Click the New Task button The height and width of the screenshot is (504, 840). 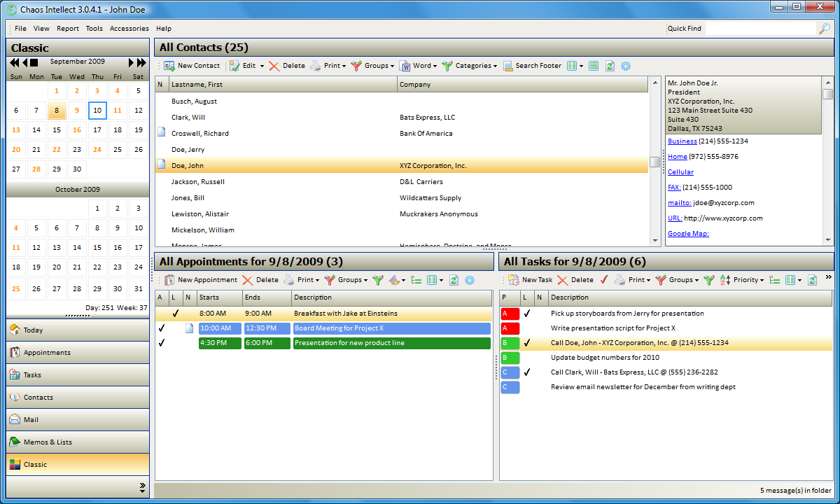click(531, 280)
